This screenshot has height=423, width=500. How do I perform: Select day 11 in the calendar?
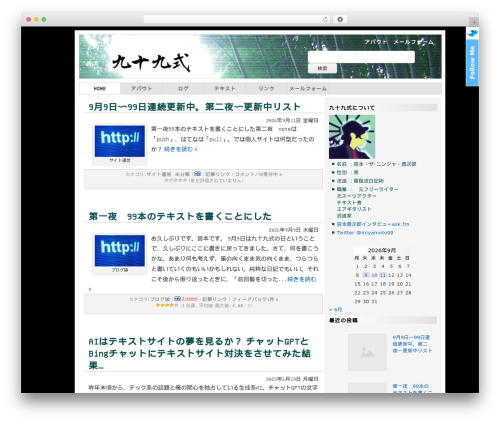pos(383,275)
